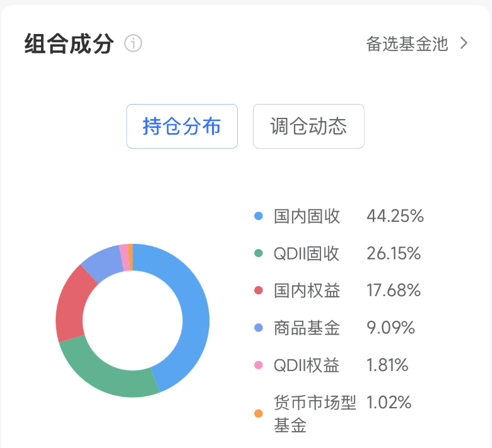Screen dimensions: 492x448
Task: Expand 备选基金池 using the chevron arrow
Action: click(464, 43)
